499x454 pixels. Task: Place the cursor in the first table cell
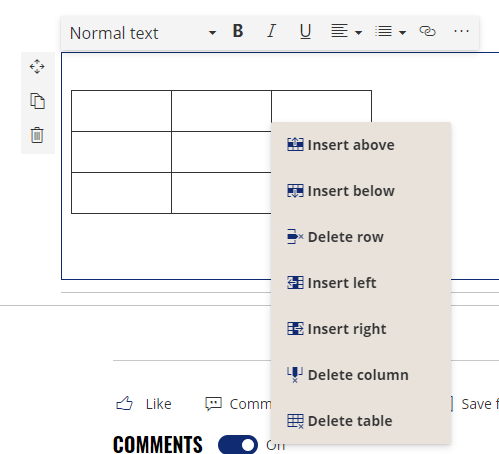pos(121,111)
